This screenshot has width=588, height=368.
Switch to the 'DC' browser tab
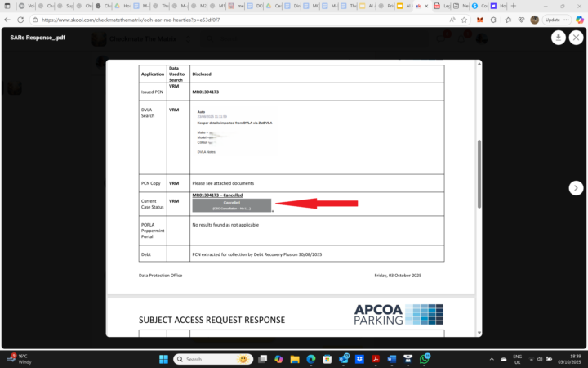pyautogui.click(x=255, y=6)
